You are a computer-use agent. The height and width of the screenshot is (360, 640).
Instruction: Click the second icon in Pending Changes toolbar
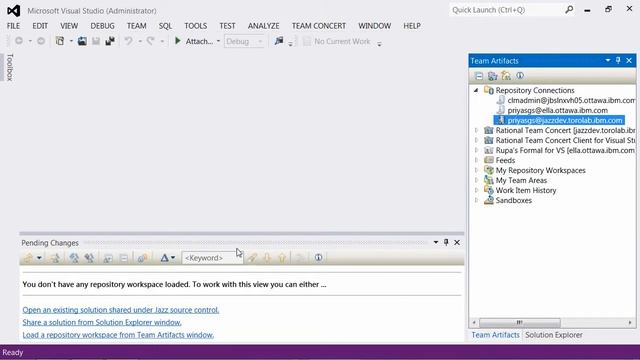(x=55, y=258)
